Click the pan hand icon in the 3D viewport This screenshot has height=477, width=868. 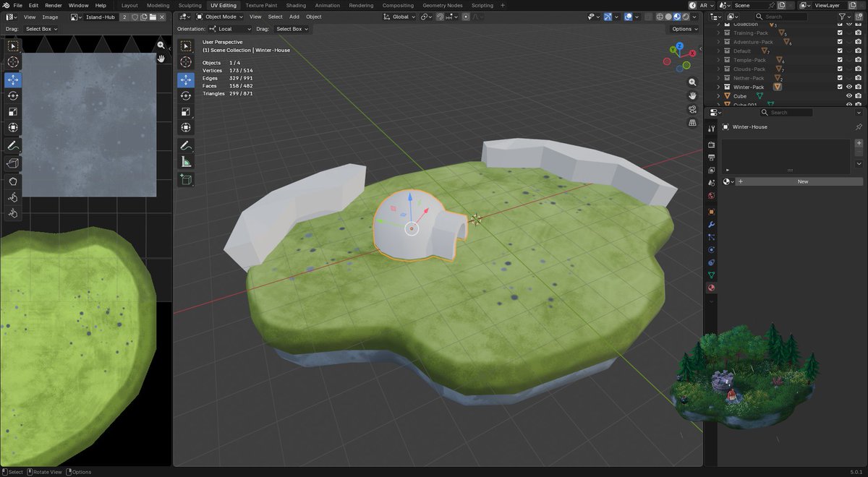point(692,95)
